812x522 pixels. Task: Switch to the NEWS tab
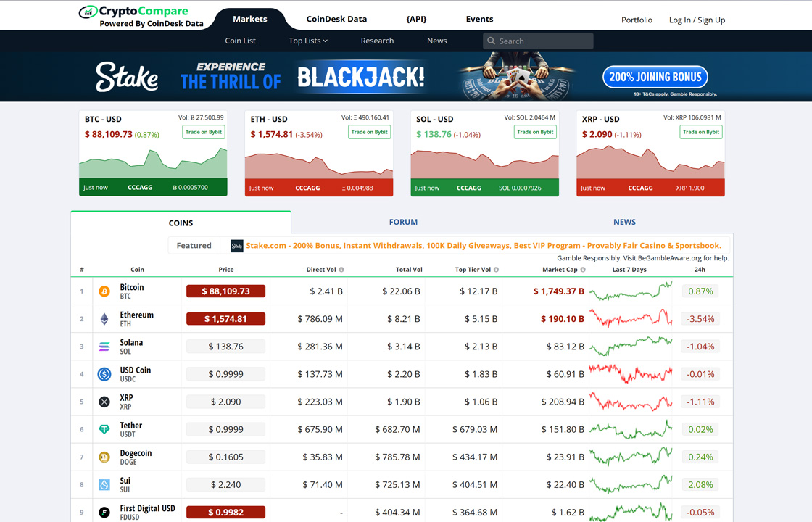[x=624, y=222]
